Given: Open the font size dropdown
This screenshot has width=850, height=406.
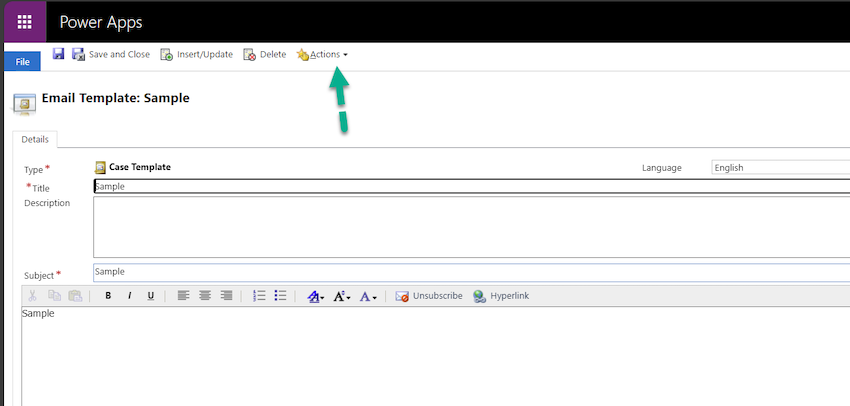Looking at the screenshot, I should [342, 297].
